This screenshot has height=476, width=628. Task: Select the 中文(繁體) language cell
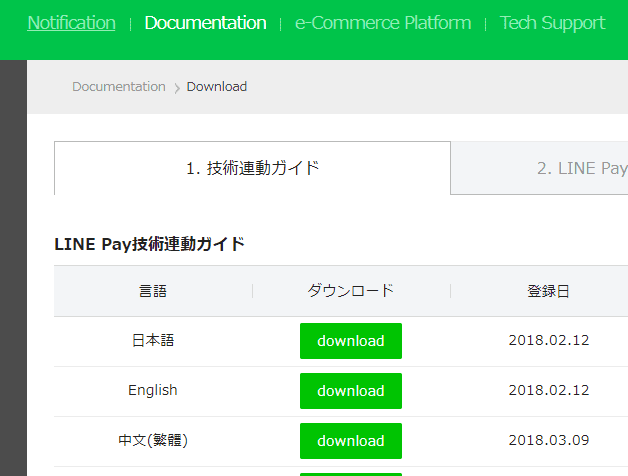click(x=153, y=440)
